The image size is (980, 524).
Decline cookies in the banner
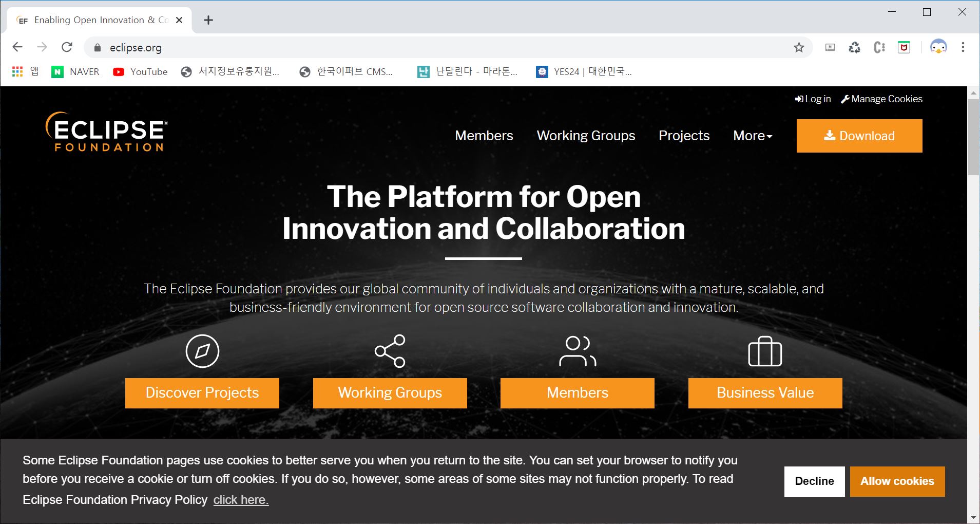pyautogui.click(x=815, y=481)
